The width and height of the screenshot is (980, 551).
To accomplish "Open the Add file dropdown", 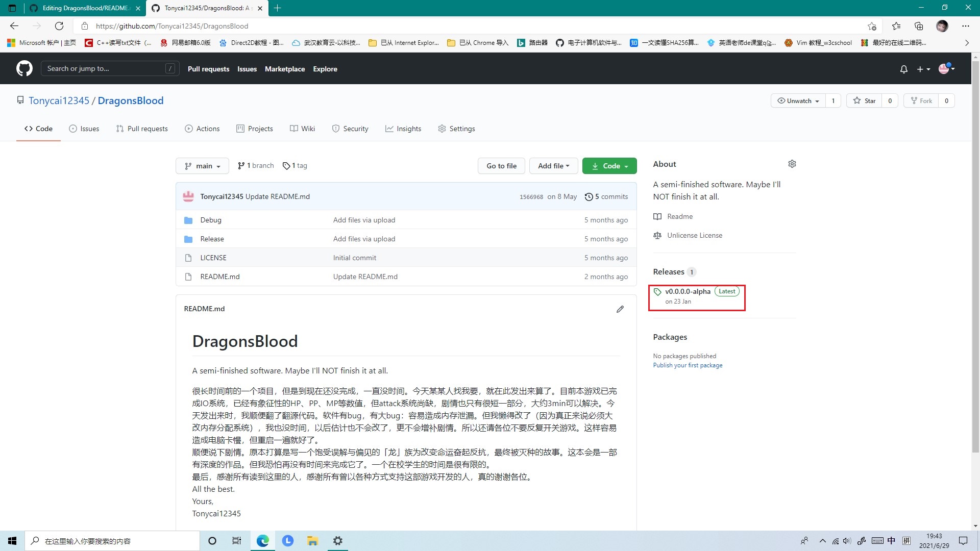I will pos(553,166).
